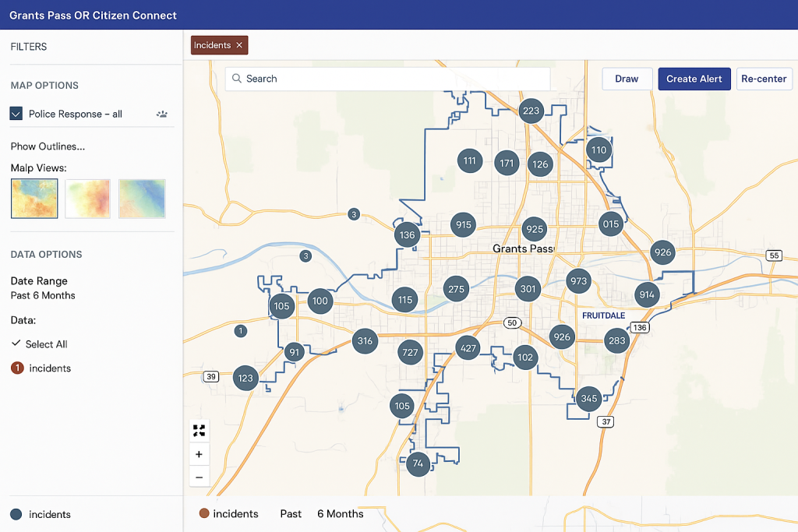Open the 345 incident cluster
The height and width of the screenshot is (532, 798).
[589, 398]
